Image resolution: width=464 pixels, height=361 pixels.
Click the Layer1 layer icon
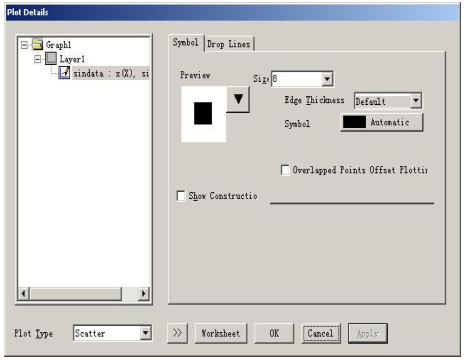tap(51, 59)
